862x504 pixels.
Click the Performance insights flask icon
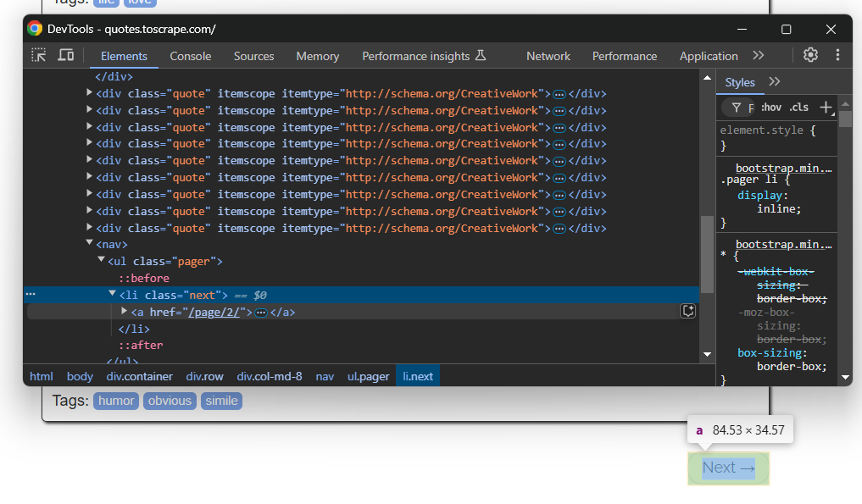point(481,55)
